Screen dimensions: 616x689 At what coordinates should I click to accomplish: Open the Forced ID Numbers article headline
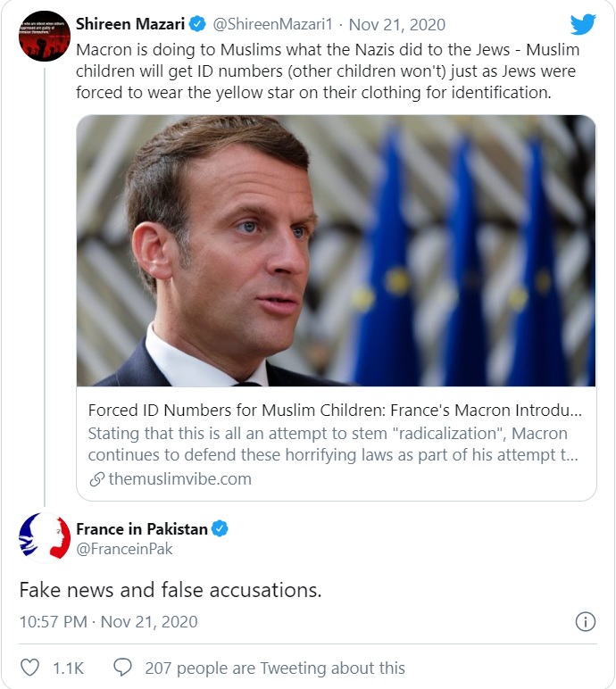coord(335,411)
